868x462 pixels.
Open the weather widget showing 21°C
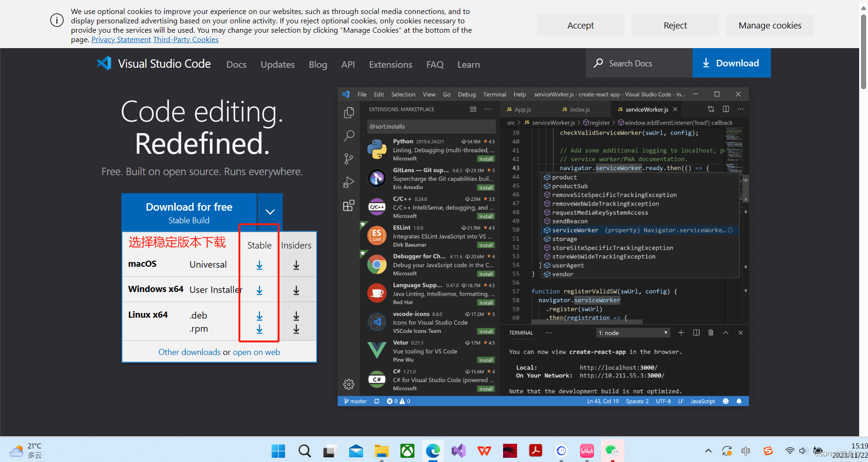pos(26,451)
